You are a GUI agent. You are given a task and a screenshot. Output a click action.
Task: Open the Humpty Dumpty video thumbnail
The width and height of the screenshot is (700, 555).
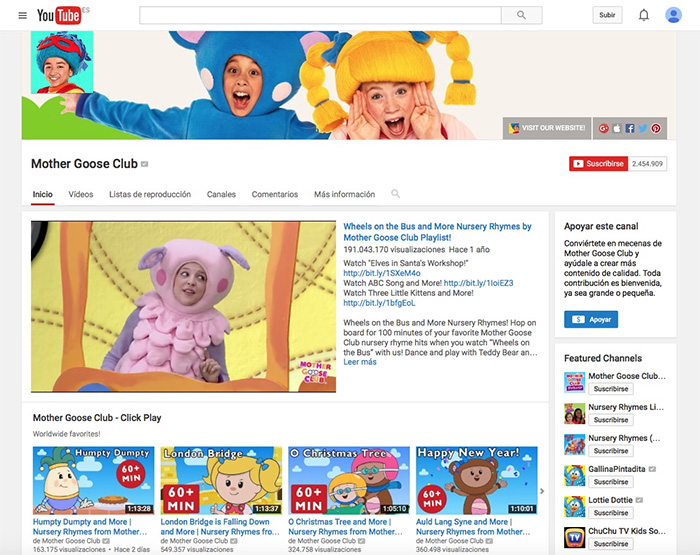(x=93, y=480)
